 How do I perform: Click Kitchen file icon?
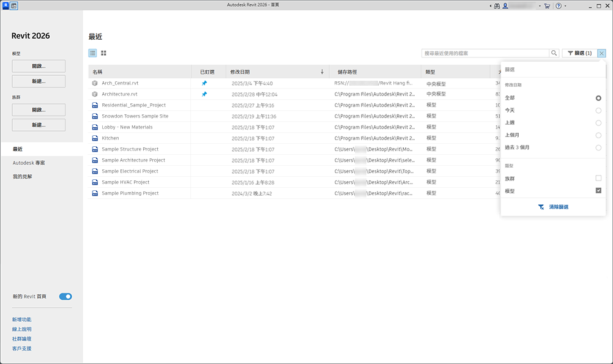95,138
